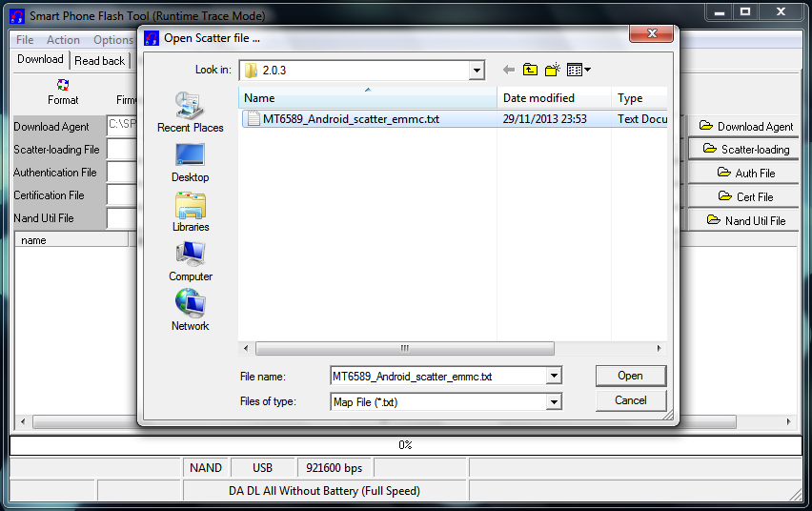The width and height of the screenshot is (812, 511).
Task: Click the Open button
Action: pyautogui.click(x=630, y=376)
